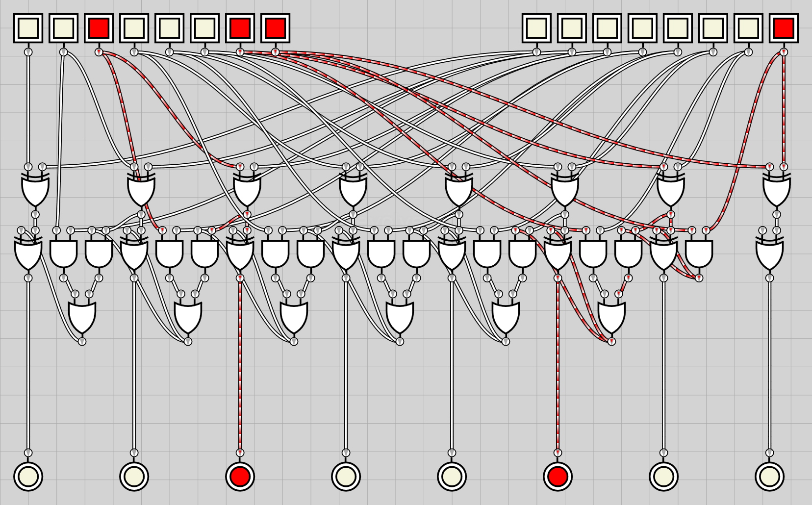
Task: Select the far-right XOR gate in the second gate row
Action: tap(769, 253)
